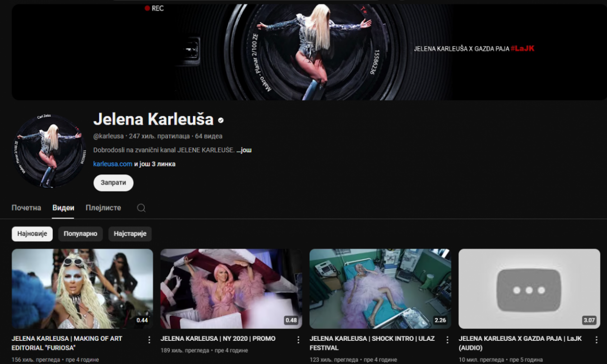This screenshot has height=364, width=607.
Task: Show the 'и још 3 линка' links
Action: pos(155,164)
